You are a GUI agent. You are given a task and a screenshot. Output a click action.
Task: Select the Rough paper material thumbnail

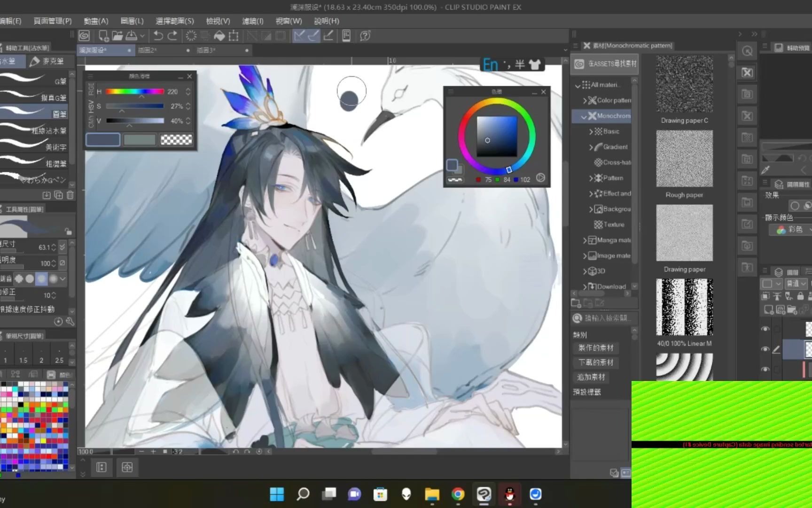(x=684, y=159)
